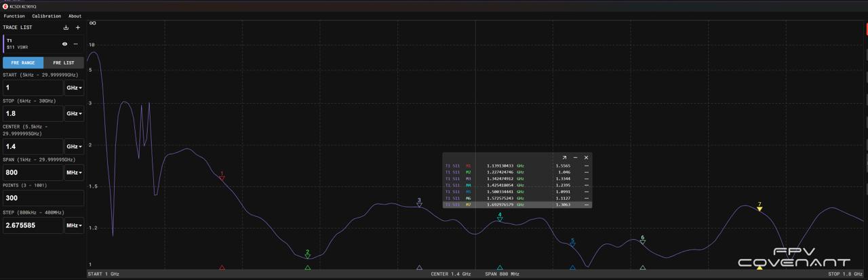Open T1 trace more-options dots
868x280 pixels.
(76, 44)
